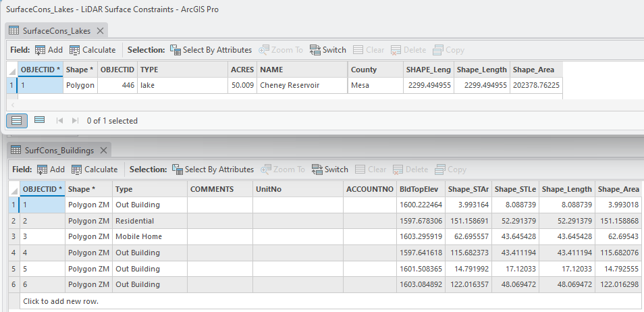
Task: Click the Mobile Home type cell
Action: (150, 237)
